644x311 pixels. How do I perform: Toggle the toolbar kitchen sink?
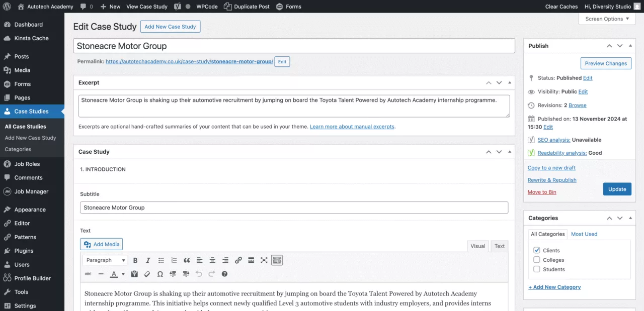coord(277,260)
